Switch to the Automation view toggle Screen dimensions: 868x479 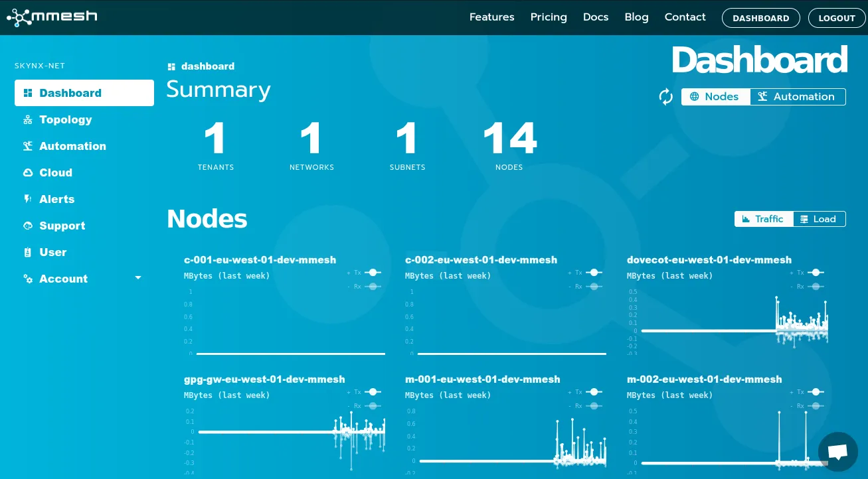(x=798, y=97)
